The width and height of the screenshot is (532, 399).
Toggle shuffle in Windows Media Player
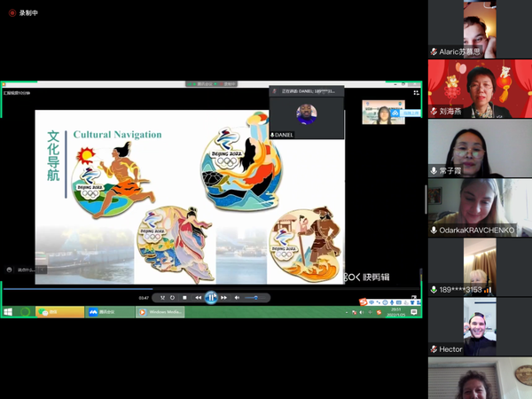[160, 298]
